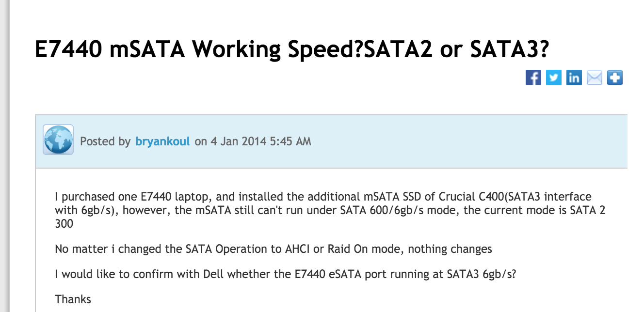Click the light blue post header bar
Viewport: 644px width, 312px height.
(331, 141)
